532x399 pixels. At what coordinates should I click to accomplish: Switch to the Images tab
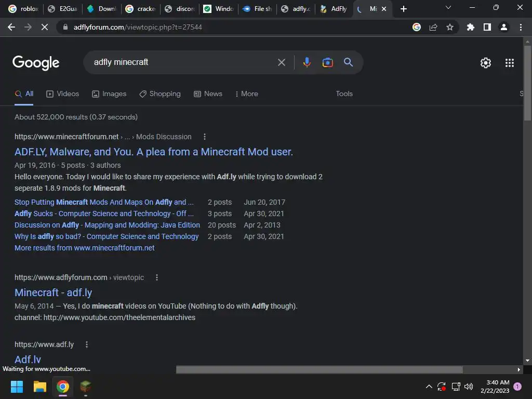tap(109, 94)
